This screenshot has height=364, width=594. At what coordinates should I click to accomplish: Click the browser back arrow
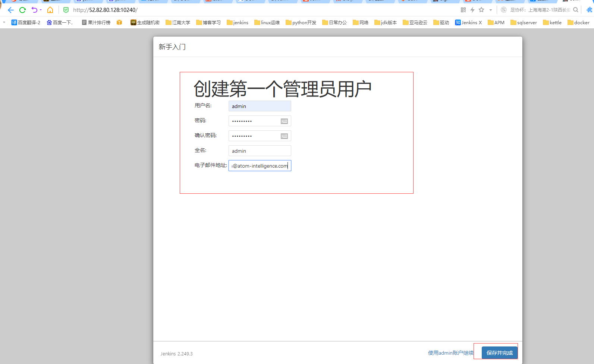(x=11, y=10)
